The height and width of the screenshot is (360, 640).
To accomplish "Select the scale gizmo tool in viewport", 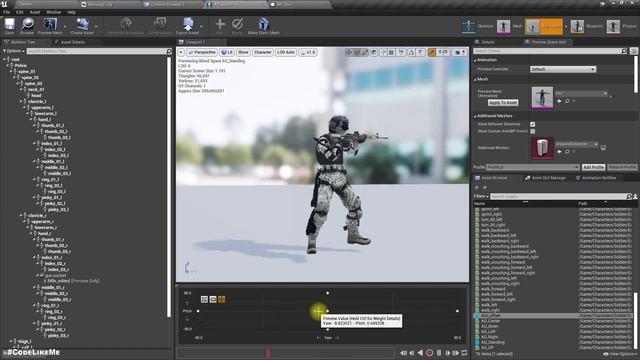I will pos(365,52).
